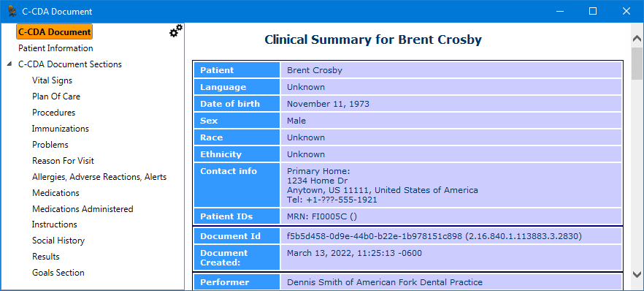Go to the Vital Signs section
The image size is (644, 291).
click(52, 80)
